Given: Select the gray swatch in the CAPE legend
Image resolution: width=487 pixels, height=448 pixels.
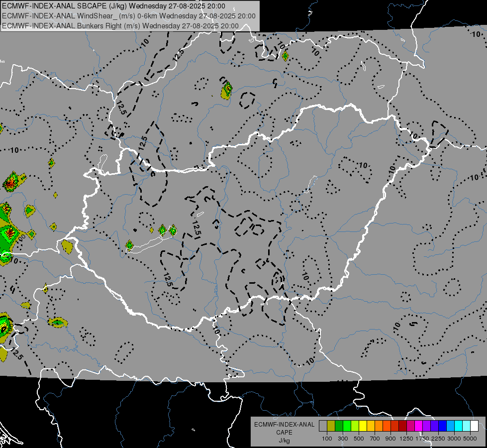Looking at the screenshot, I should (x=323, y=426).
